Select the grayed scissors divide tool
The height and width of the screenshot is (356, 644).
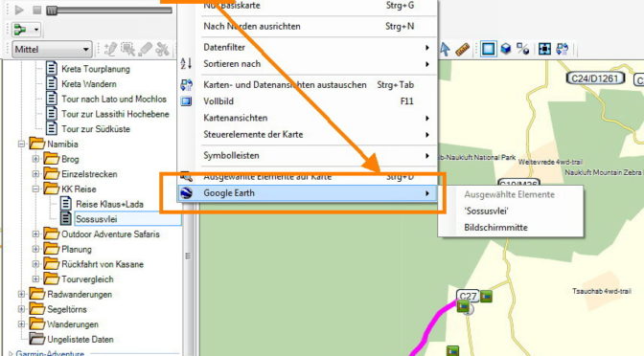(163, 49)
